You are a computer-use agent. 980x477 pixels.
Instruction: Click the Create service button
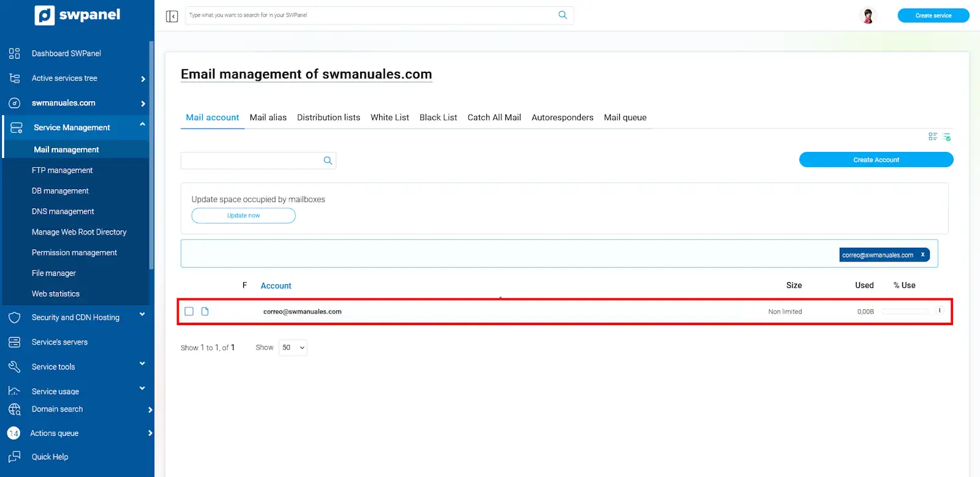(x=933, y=15)
